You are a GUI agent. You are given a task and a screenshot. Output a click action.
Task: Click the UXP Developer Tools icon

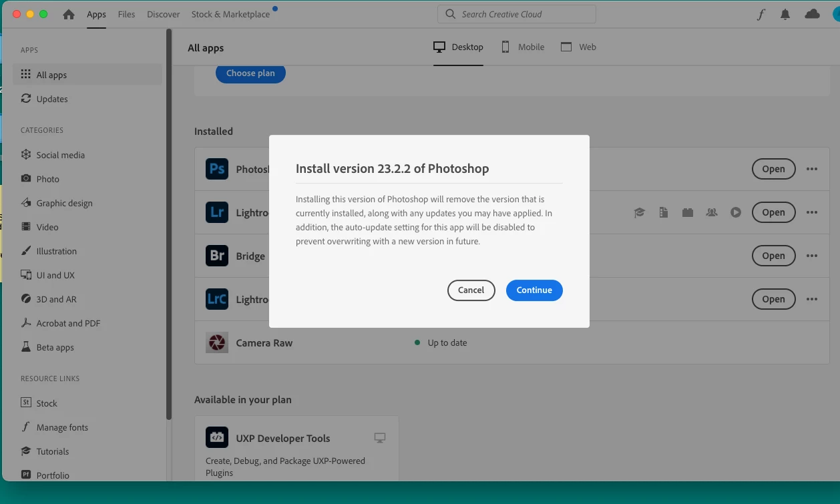217,439
